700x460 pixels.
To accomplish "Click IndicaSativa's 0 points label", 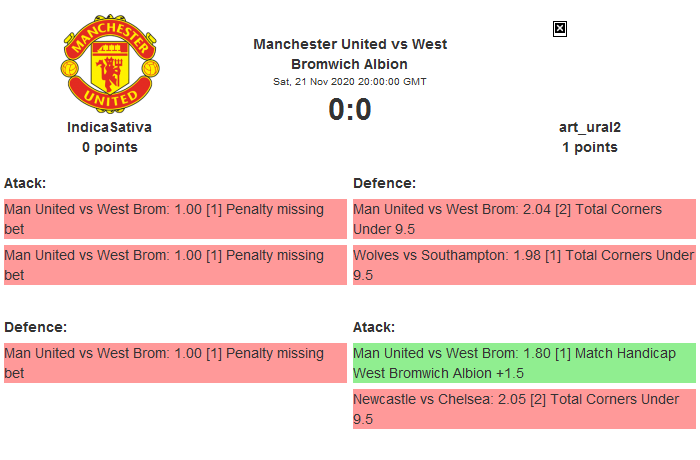I will pos(109,147).
